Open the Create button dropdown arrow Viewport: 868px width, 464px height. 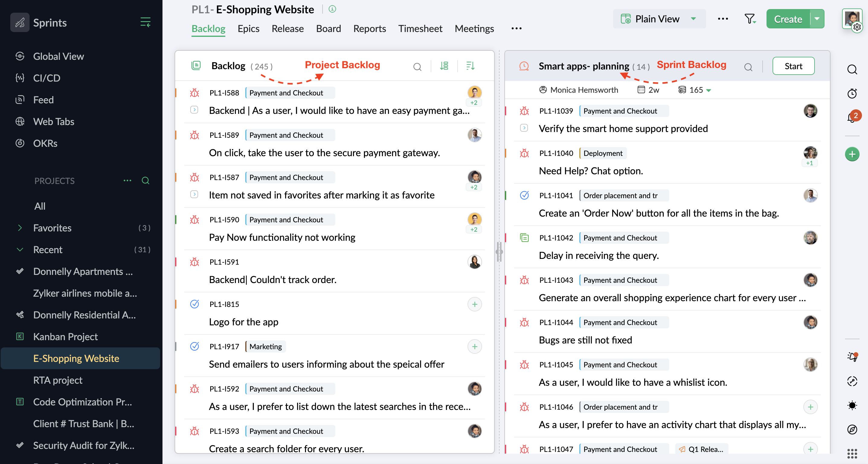click(817, 19)
